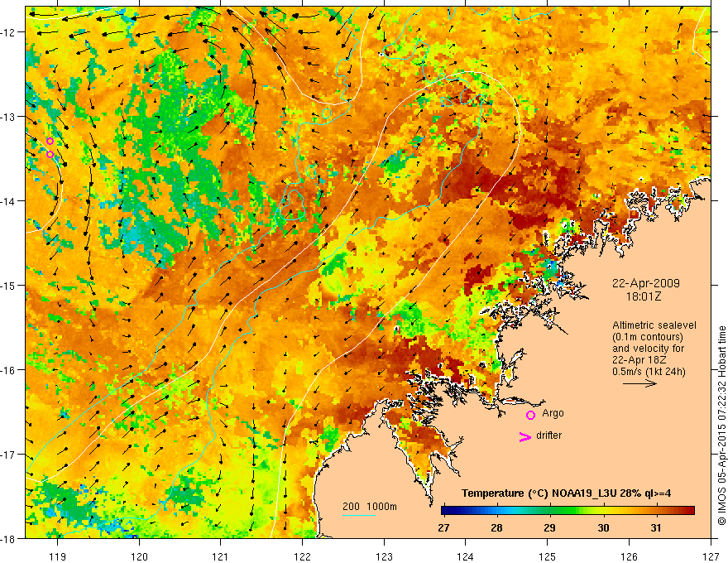Click the longitude axis label '123'
Image resolution: width=728 pixels, height=563 pixels.
pos(384,556)
